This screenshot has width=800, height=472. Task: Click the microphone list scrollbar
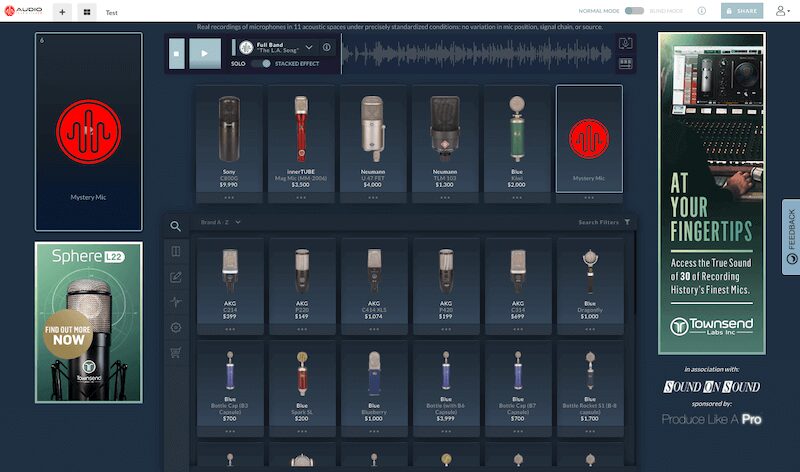635,273
